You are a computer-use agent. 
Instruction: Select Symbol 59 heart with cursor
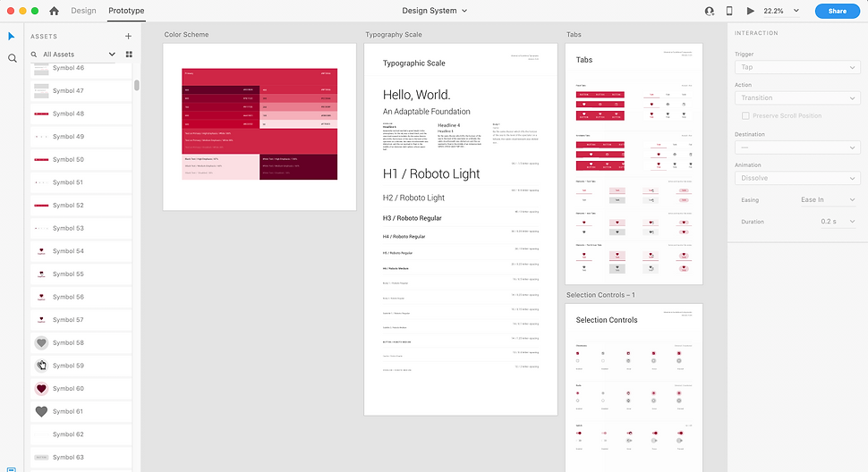point(41,366)
